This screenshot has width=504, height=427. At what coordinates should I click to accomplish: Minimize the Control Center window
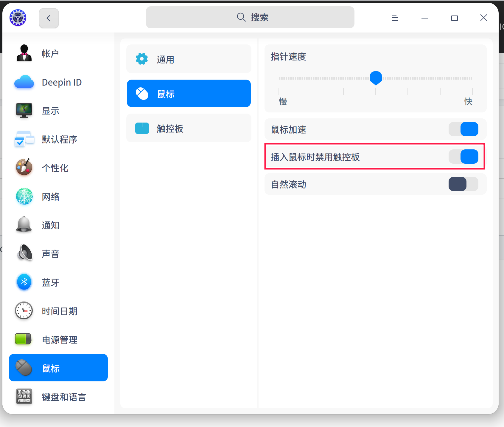click(x=425, y=18)
